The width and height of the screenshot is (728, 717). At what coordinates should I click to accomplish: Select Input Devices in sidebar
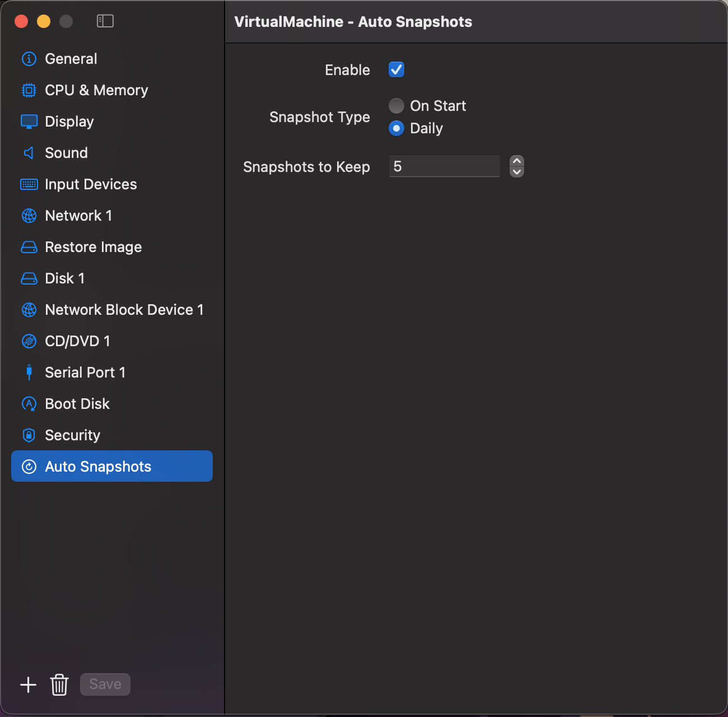click(112, 184)
